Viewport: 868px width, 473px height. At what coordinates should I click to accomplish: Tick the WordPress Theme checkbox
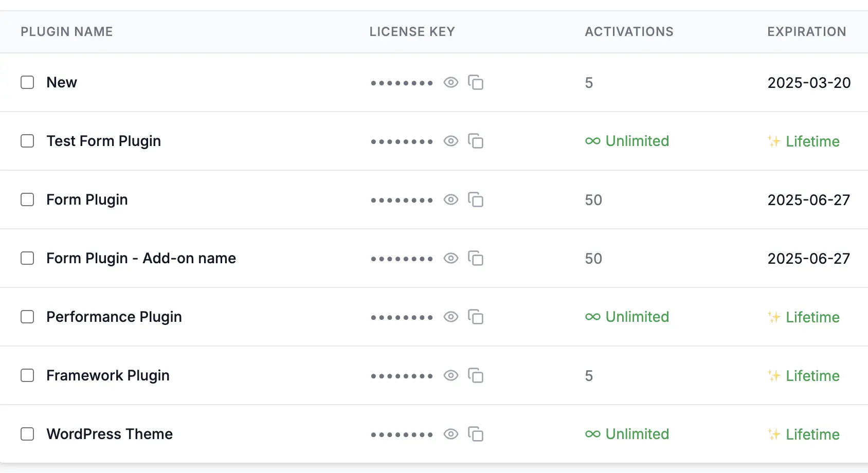(x=27, y=434)
